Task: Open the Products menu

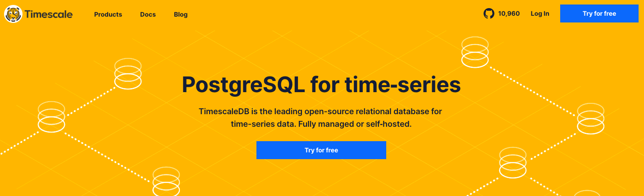Action: click(108, 14)
